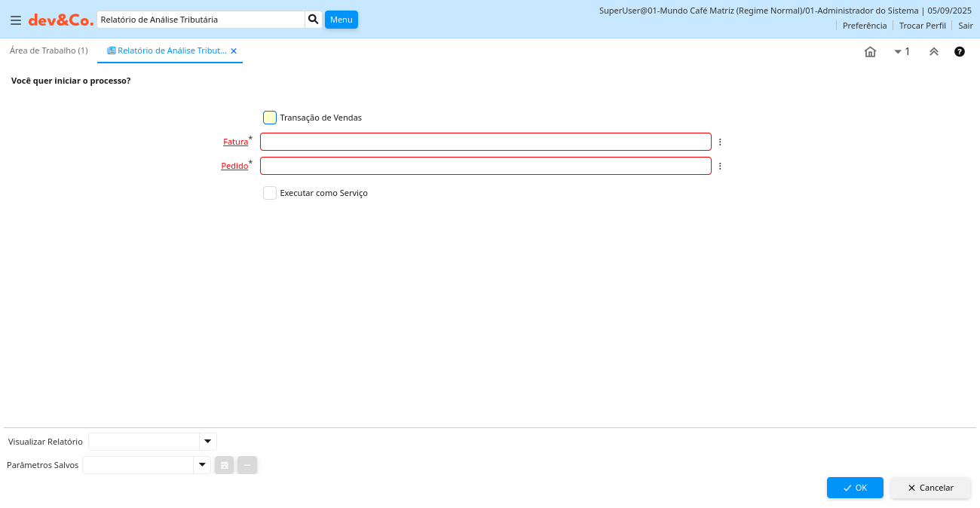The width and height of the screenshot is (980, 508).
Task: Click save parameters disk icon
Action: [x=225, y=465]
